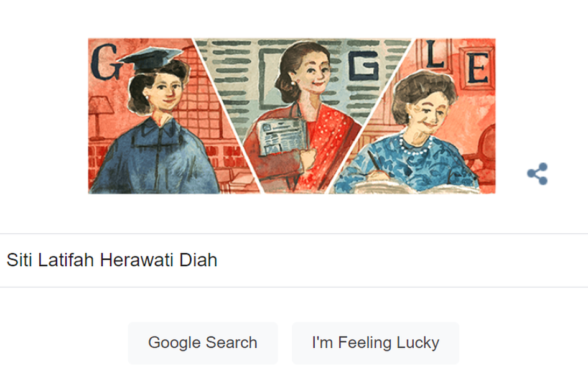
Task: Click the I'm Feeling Lucky button
Action: [375, 343]
